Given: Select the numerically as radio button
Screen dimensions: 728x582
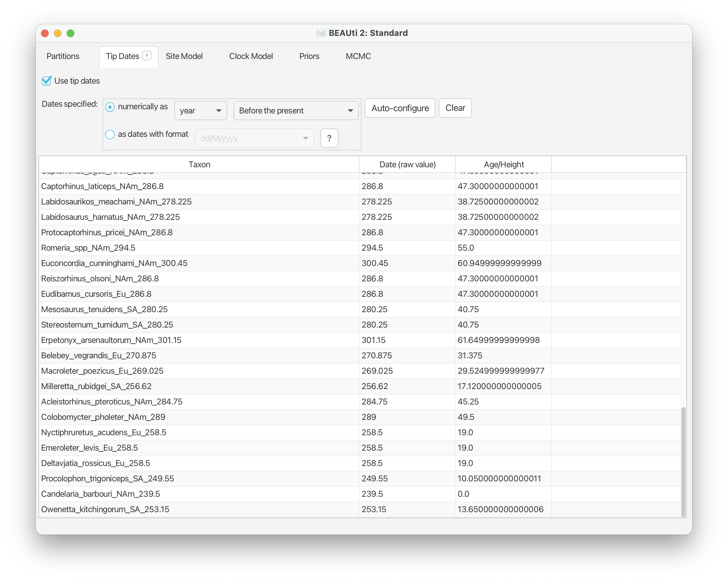Looking at the screenshot, I should coord(110,107).
